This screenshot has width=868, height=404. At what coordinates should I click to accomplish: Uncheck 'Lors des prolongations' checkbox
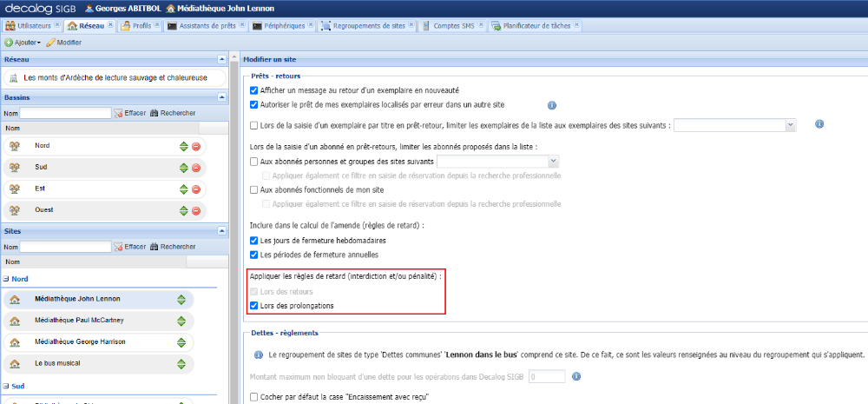point(254,306)
